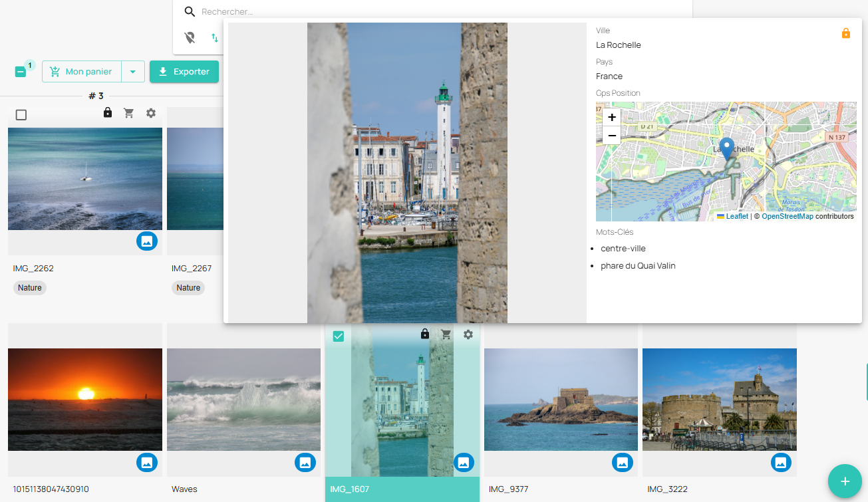Click the cart icon on IMG_2262
This screenshot has width=868, height=502.
point(129,113)
